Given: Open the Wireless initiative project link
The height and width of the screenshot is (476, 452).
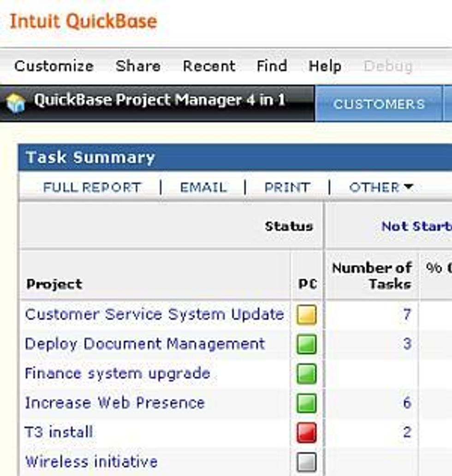Looking at the screenshot, I should pyautogui.click(x=91, y=462).
